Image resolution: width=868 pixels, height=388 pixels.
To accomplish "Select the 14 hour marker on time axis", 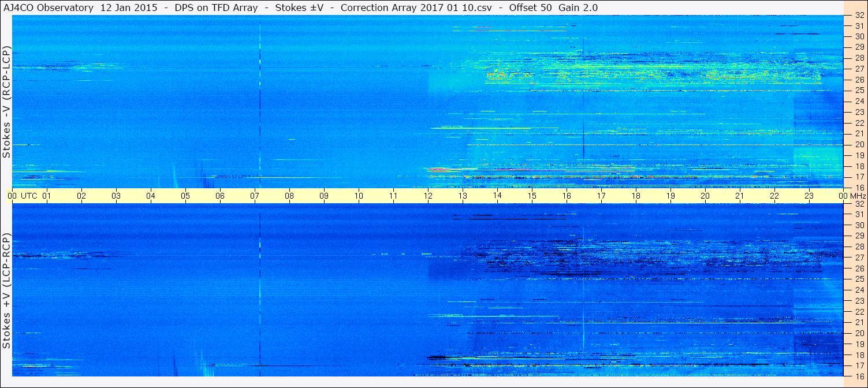I will (x=497, y=196).
